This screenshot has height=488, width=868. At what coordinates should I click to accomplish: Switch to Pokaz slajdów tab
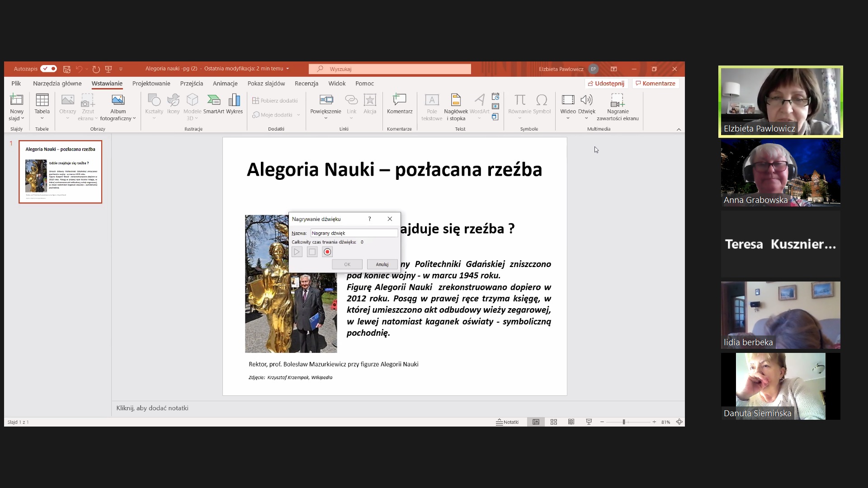click(x=266, y=84)
